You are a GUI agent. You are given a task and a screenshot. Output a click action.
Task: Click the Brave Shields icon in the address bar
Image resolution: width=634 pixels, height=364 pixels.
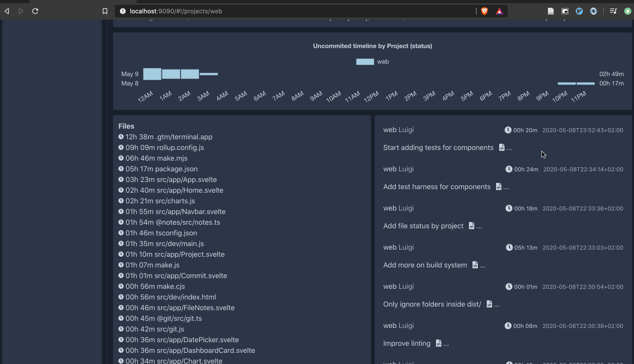(x=484, y=11)
